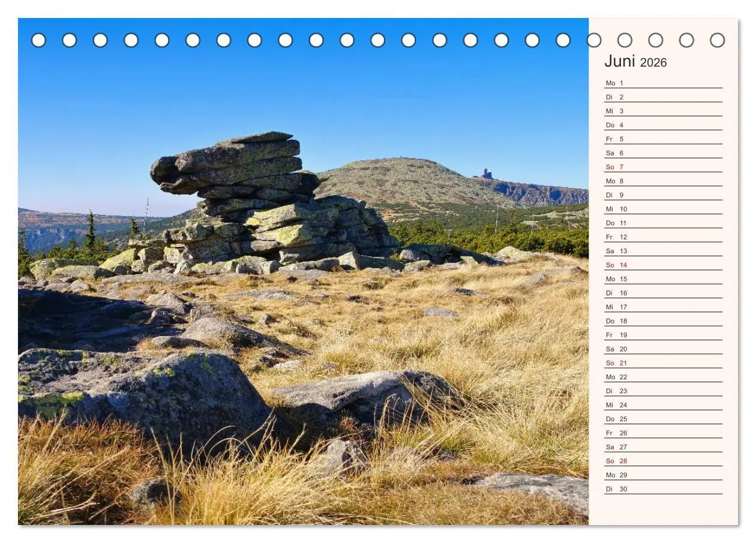Select the 'Di 23' calendar row
Image resolution: width=756 pixels, height=543 pixels.
point(663,391)
